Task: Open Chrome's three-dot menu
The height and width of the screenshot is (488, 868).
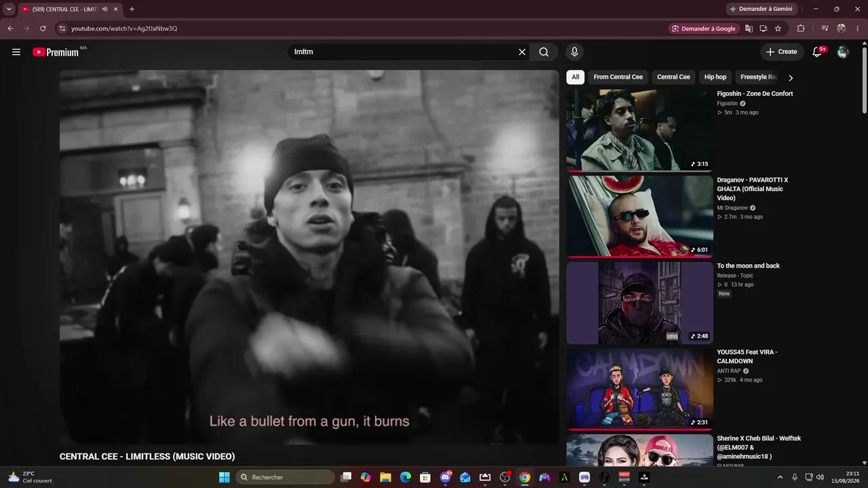Action: click(858, 28)
